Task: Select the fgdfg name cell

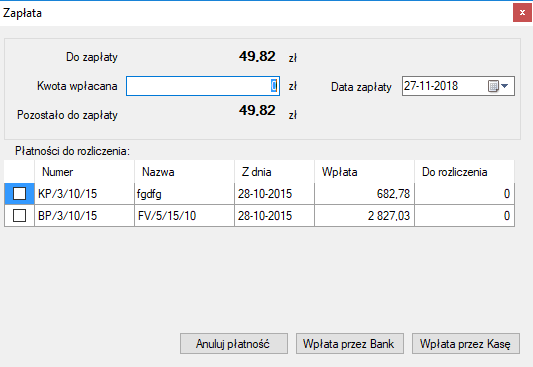Action: [x=185, y=194]
